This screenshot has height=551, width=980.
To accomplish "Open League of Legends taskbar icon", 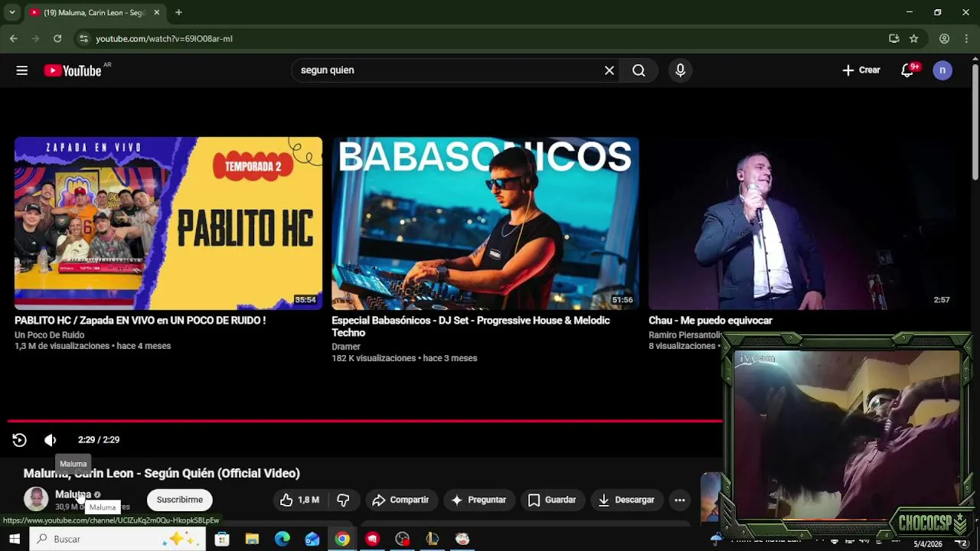I will click(433, 539).
